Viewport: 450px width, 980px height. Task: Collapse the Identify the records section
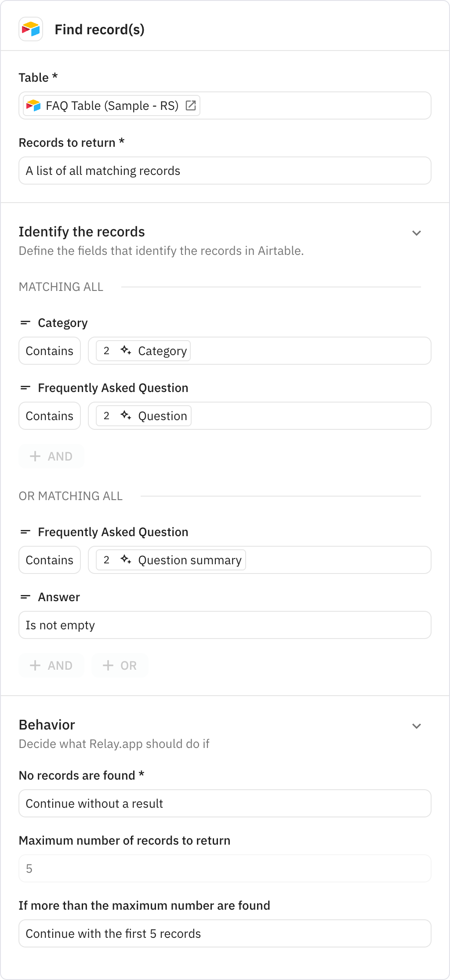(417, 233)
